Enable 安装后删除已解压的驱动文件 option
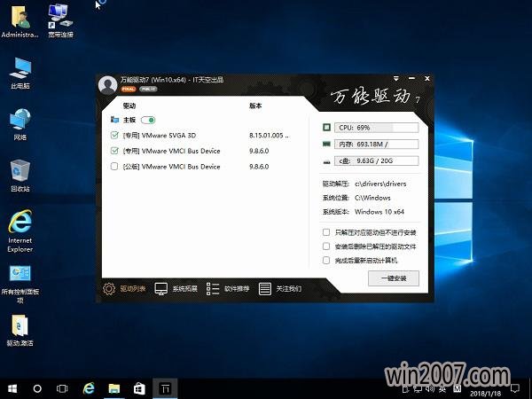532x399 pixels. [x=326, y=246]
